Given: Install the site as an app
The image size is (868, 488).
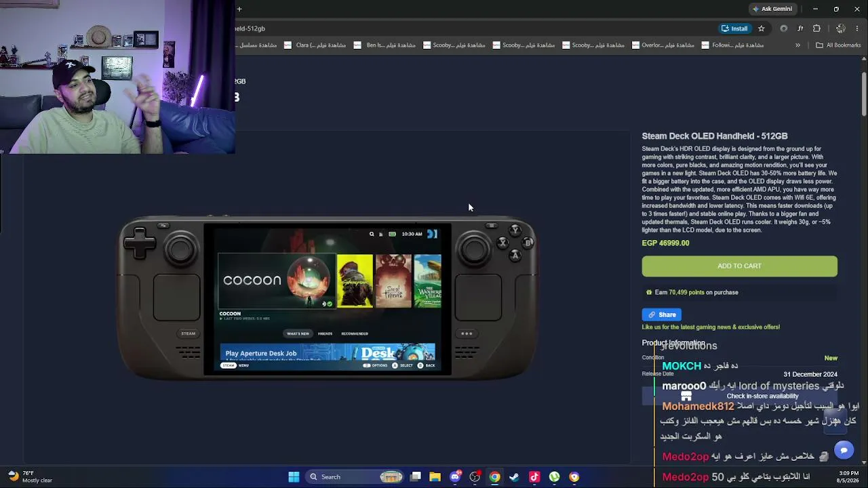Looking at the screenshot, I should coord(734,28).
